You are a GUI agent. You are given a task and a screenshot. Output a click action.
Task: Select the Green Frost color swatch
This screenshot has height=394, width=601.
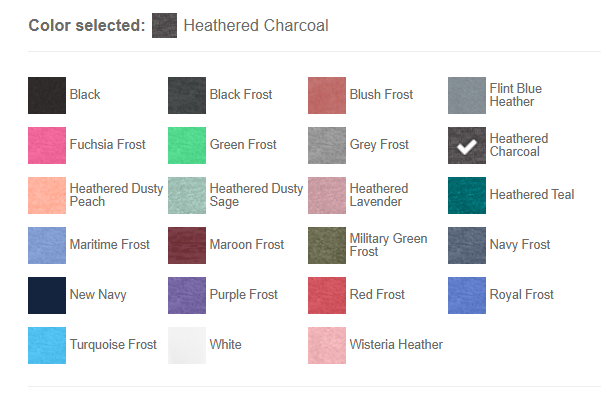tap(187, 145)
